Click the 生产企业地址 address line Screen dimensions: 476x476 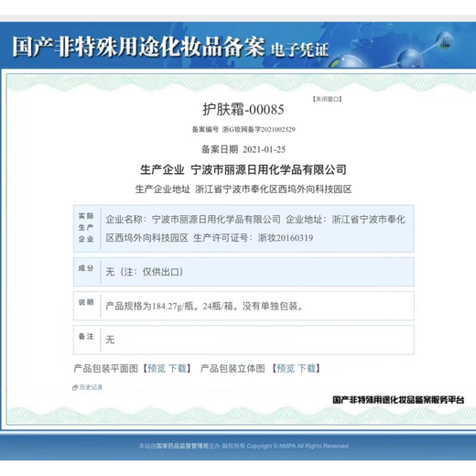click(243, 189)
